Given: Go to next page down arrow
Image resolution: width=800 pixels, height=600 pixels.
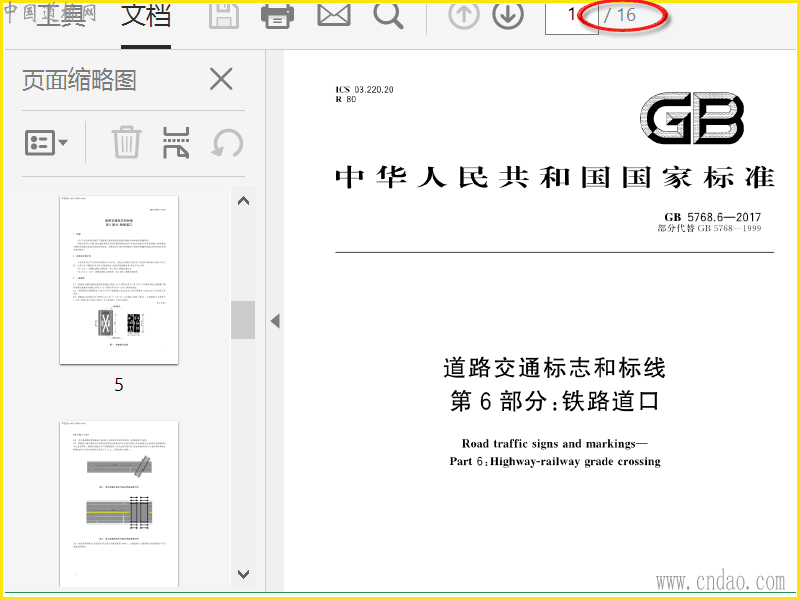Looking at the screenshot, I should click(x=508, y=15).
